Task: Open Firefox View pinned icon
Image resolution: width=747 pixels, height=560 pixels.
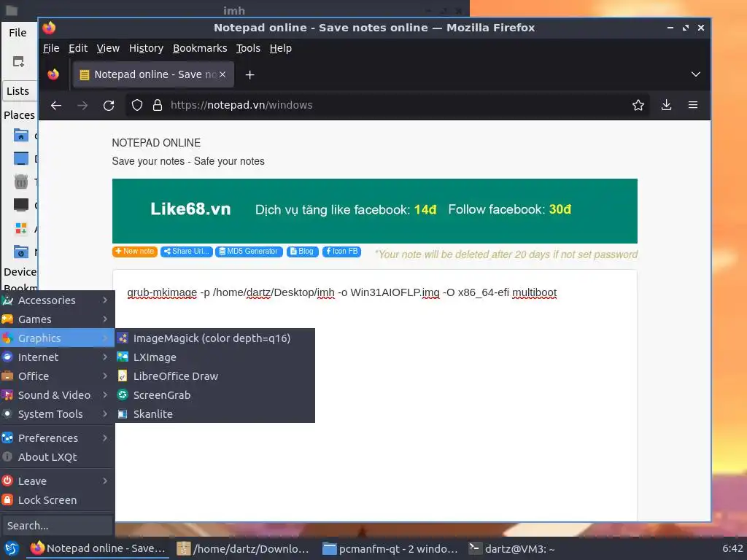Action: click(x=53, y=75)
